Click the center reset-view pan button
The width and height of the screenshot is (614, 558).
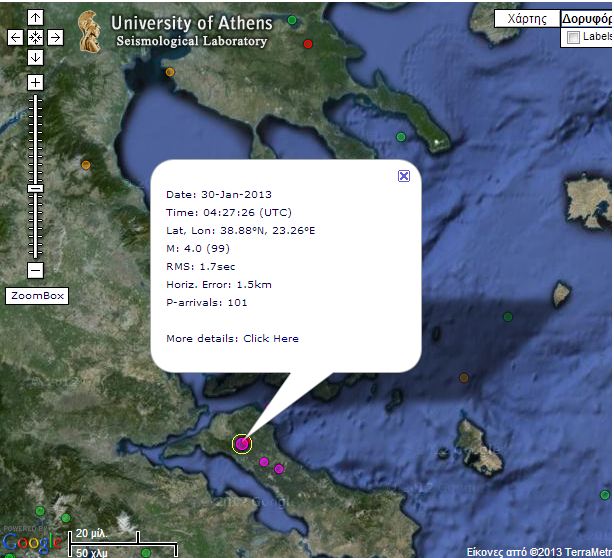click(x=35, y=37)
